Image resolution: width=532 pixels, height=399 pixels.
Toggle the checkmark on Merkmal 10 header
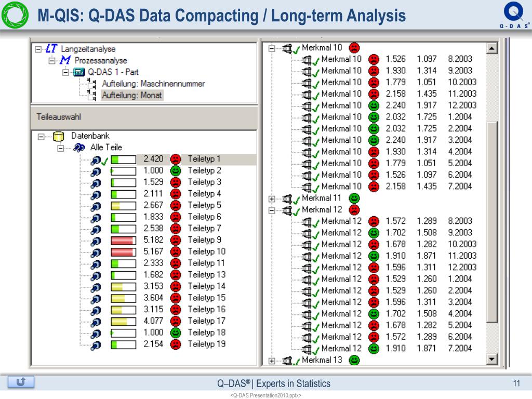coord(296,50)
